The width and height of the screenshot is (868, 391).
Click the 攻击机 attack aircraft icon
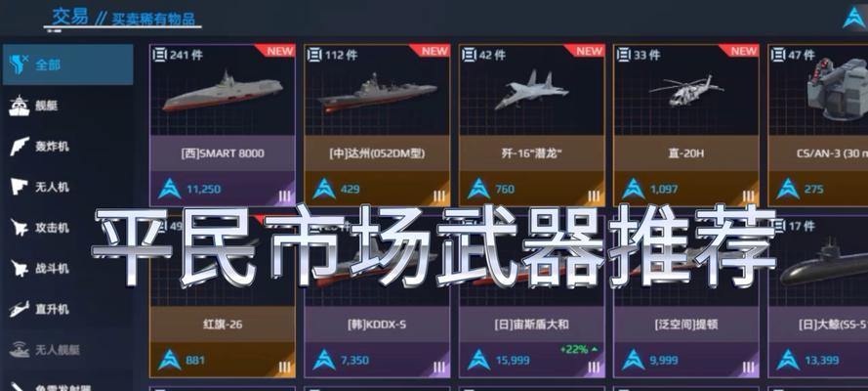(20, 227)
